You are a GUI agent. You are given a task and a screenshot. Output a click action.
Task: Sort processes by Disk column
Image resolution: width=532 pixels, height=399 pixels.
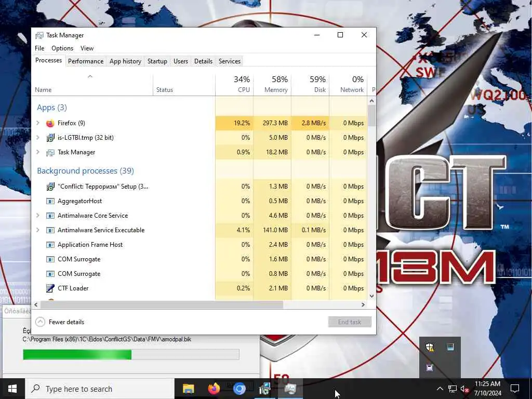coord(311,84)
